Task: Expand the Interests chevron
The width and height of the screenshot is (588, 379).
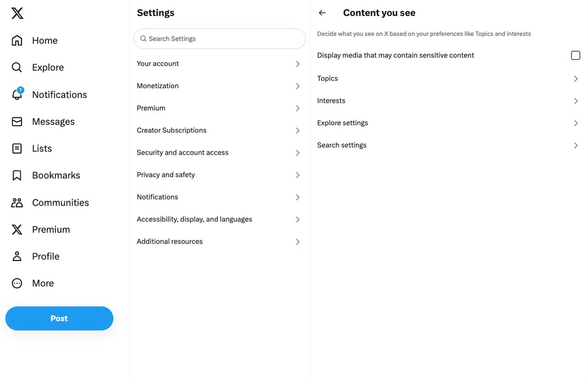Action: tap(576, 101)
